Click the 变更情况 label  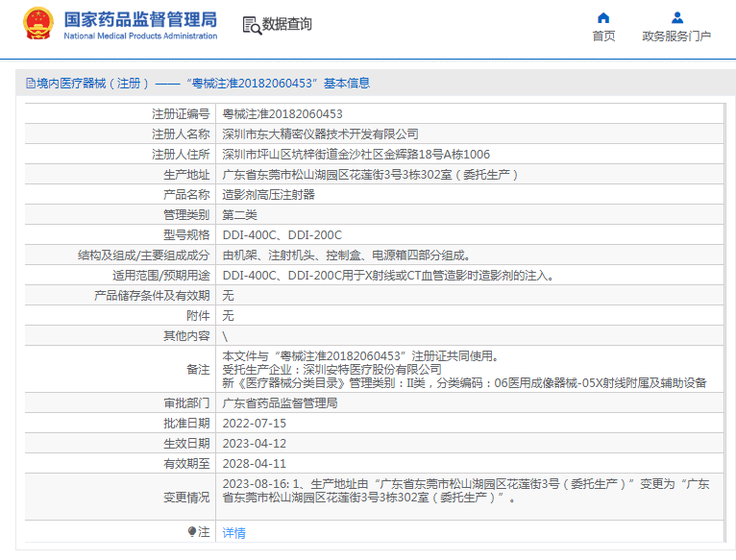click(186, 498)
